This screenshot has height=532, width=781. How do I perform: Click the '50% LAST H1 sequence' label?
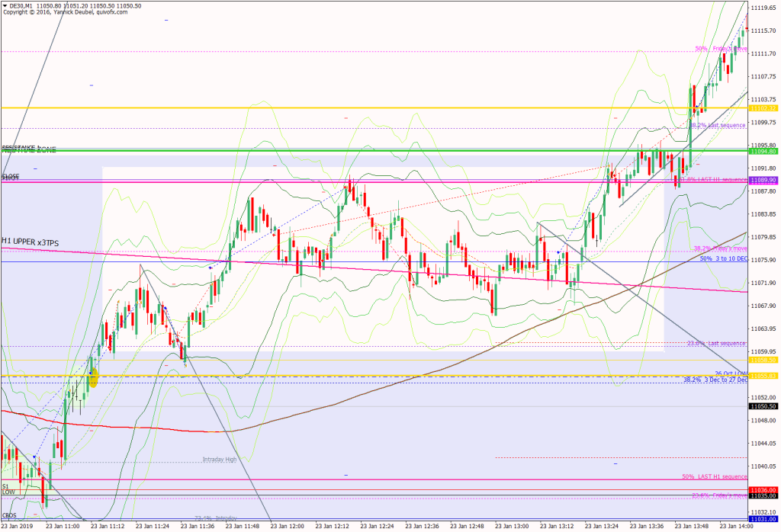pos(714,476)
